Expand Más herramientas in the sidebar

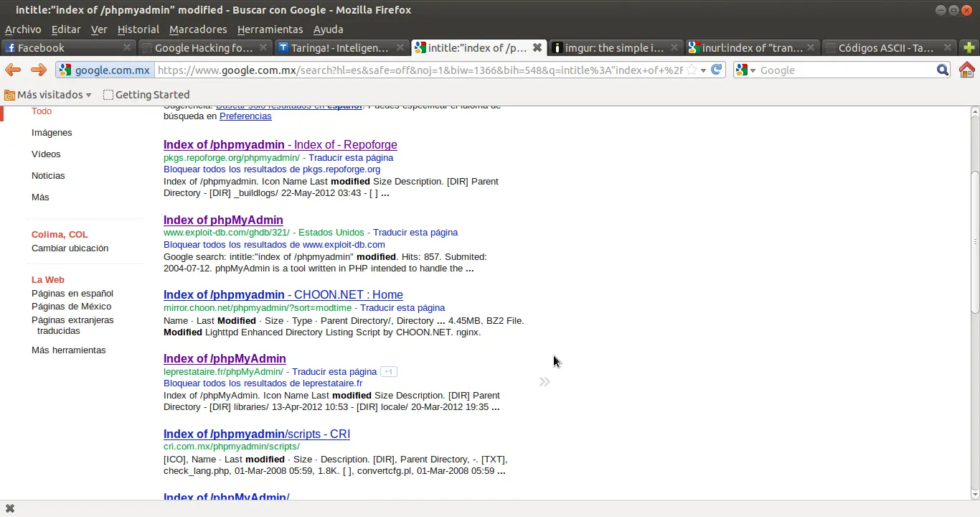pos(68,350)
